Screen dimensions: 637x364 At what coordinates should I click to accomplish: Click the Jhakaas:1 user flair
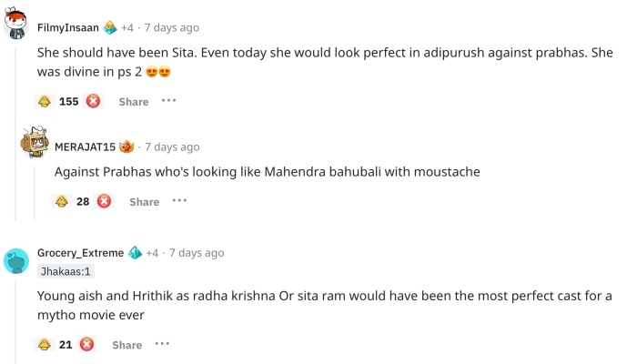click(x=66, y=271)
